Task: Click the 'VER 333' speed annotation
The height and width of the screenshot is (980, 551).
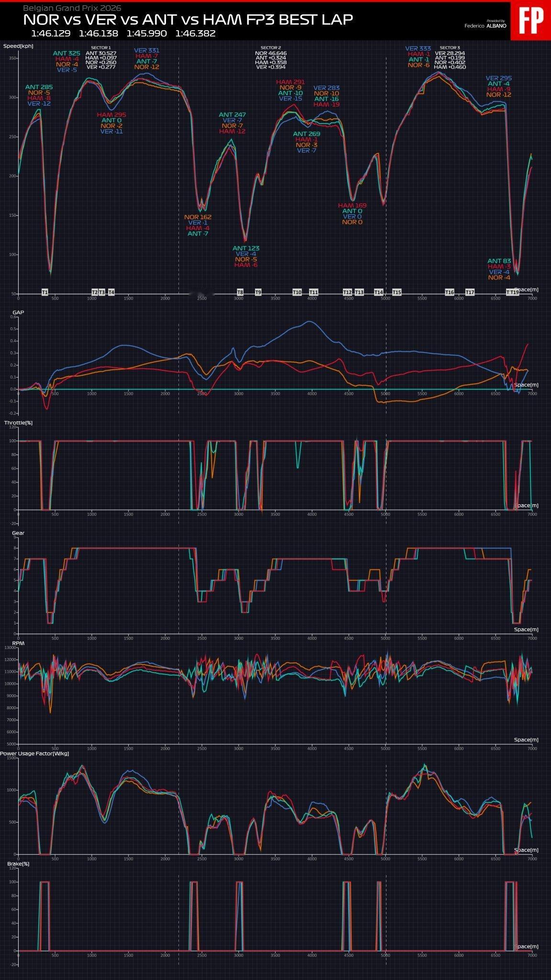Action: (418, 48)
